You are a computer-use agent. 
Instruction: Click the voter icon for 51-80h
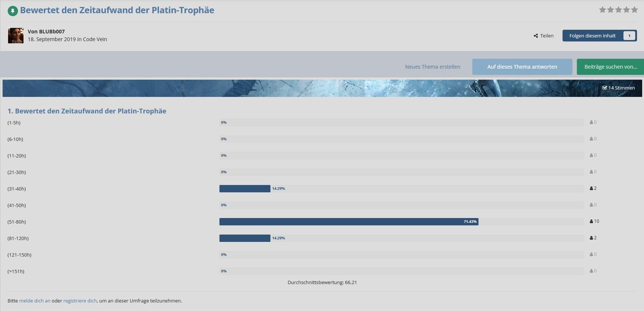592,221
